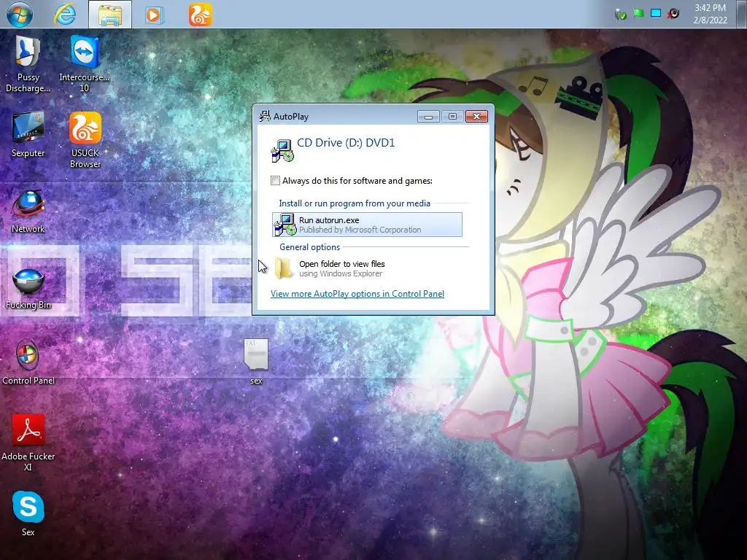
Task: Choose Run autorun.exe option
Action: coord(368,225)
